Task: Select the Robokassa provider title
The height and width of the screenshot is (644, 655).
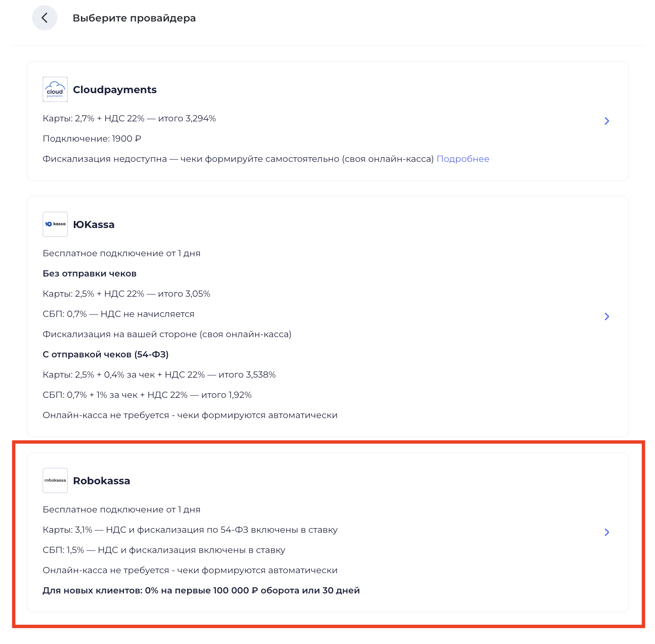Action: [x=102, y=481]
